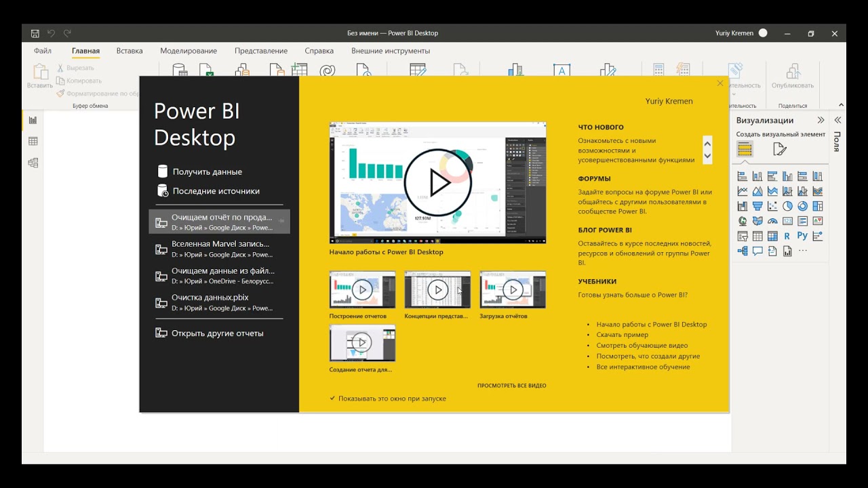
Task: Select the stacked bar chart visual
Action: (x=743, y=176)
